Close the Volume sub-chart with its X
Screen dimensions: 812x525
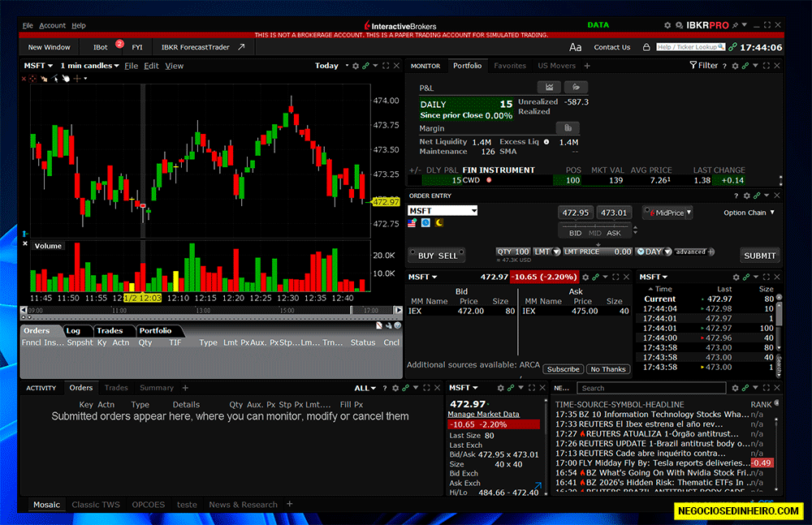click(25, 243)
